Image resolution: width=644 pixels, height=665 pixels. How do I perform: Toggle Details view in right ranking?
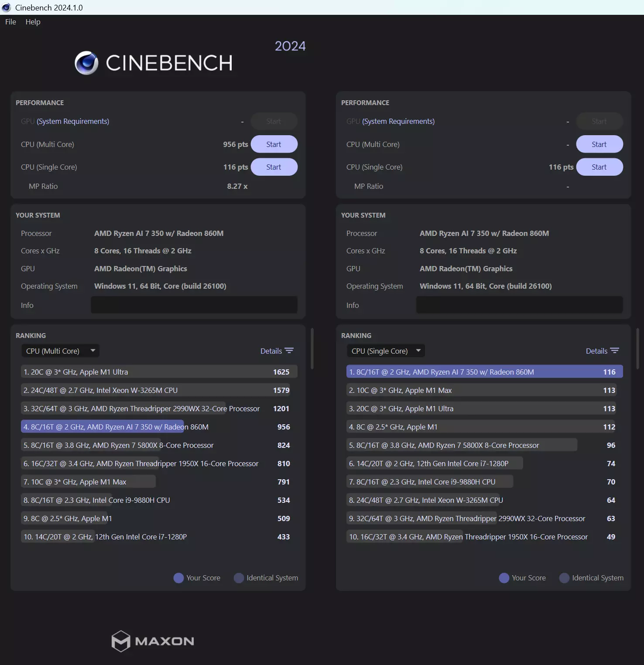point(602,351)
